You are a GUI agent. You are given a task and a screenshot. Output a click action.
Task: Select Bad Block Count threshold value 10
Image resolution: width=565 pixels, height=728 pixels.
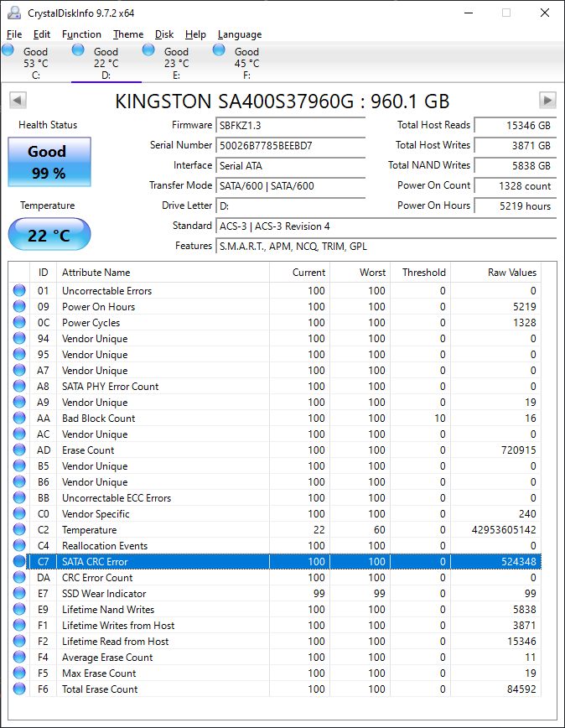(x=440, y=419)
